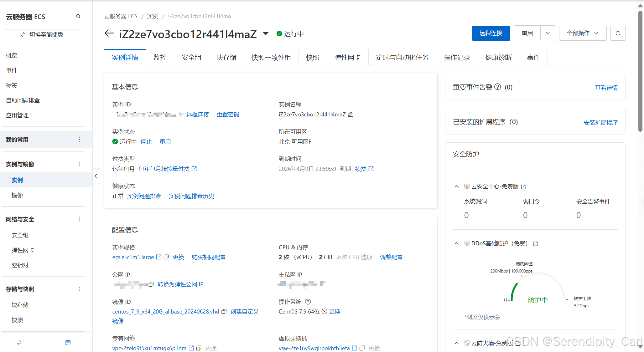Copy the public IP with the copy icon

pyautogui.click(x=151, y=284)
